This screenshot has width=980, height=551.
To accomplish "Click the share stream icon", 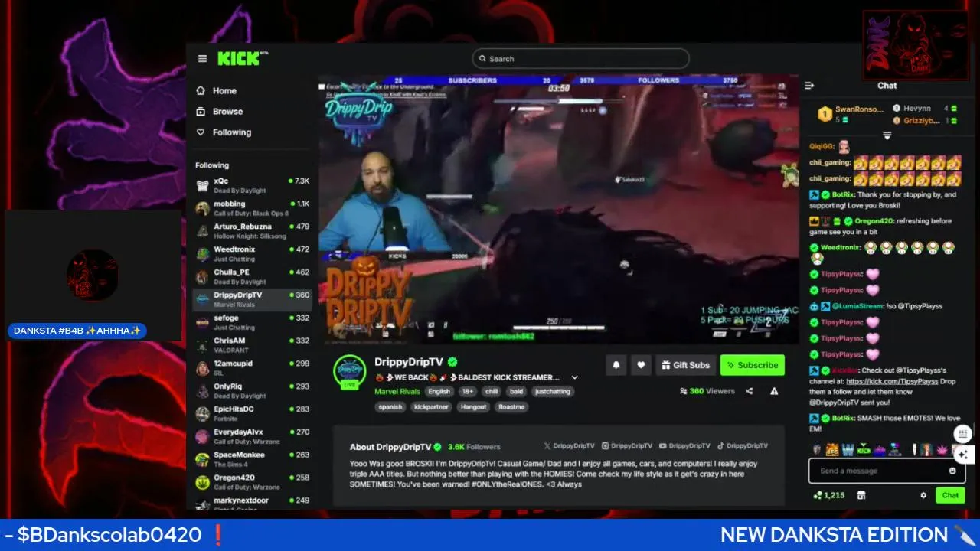I will pos(749,391).
